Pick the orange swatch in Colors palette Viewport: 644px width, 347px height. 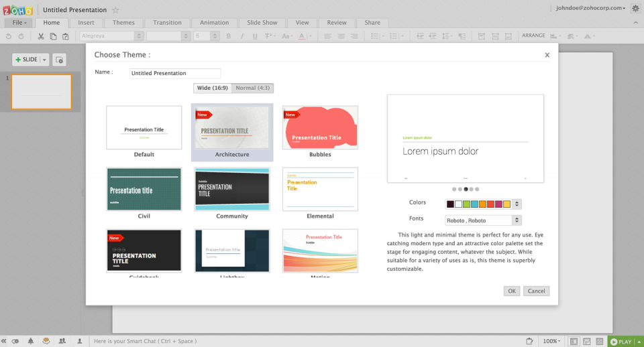pyautogui.click(x=482, y=204)
